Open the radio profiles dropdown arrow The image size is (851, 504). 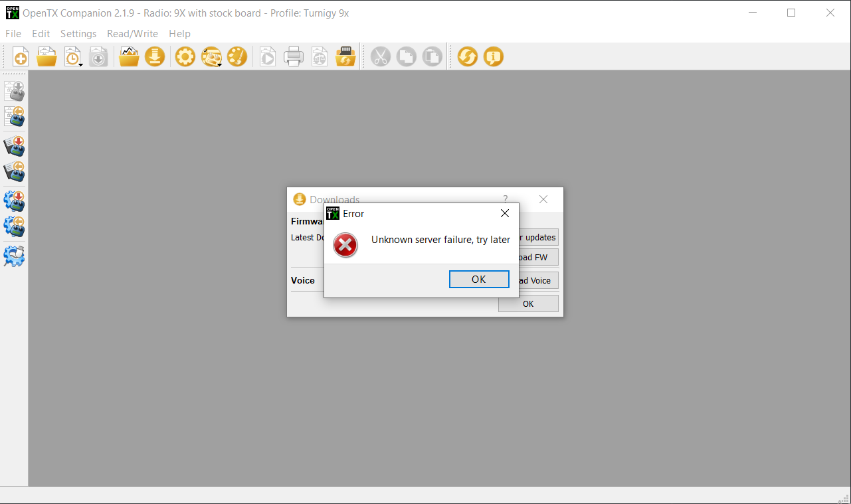220,64
